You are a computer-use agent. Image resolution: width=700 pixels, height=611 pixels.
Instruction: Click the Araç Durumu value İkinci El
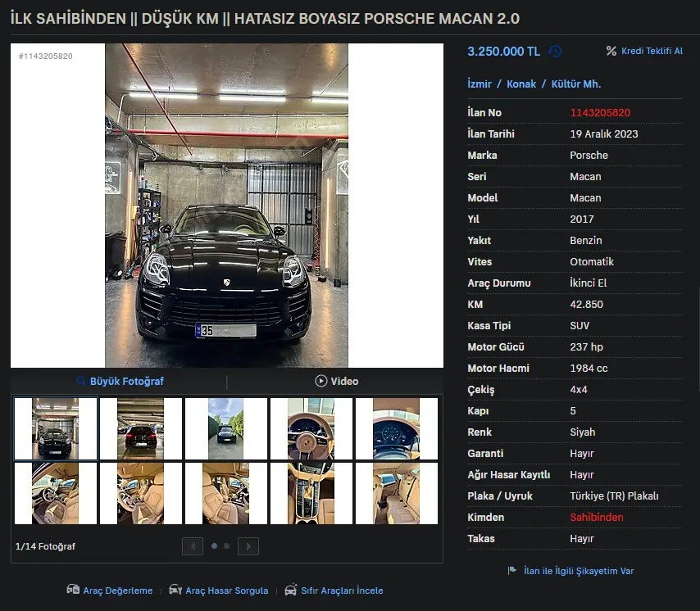(x=588, y=283)
